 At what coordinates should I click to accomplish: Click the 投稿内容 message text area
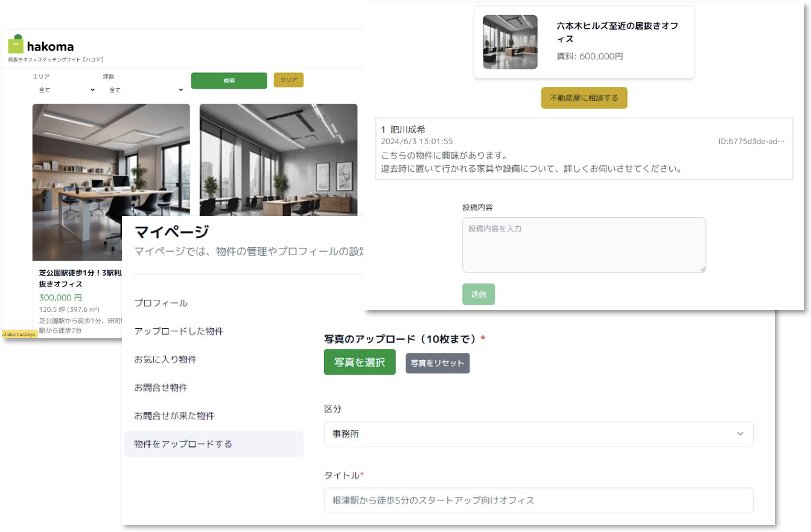tap(583, 244)
